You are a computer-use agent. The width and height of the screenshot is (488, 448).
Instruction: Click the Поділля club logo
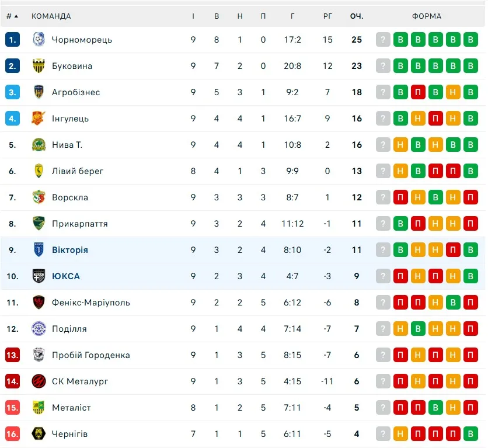click(x=39, y=329)
